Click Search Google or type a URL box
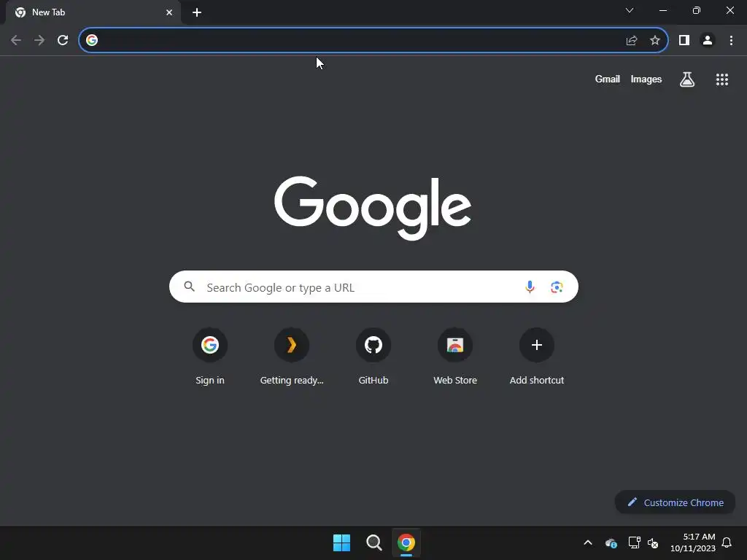 (x=373, y=287)
